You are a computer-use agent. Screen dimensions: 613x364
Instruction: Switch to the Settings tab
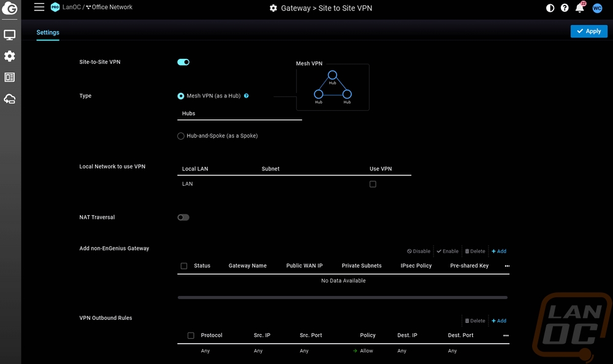(48, 32)
